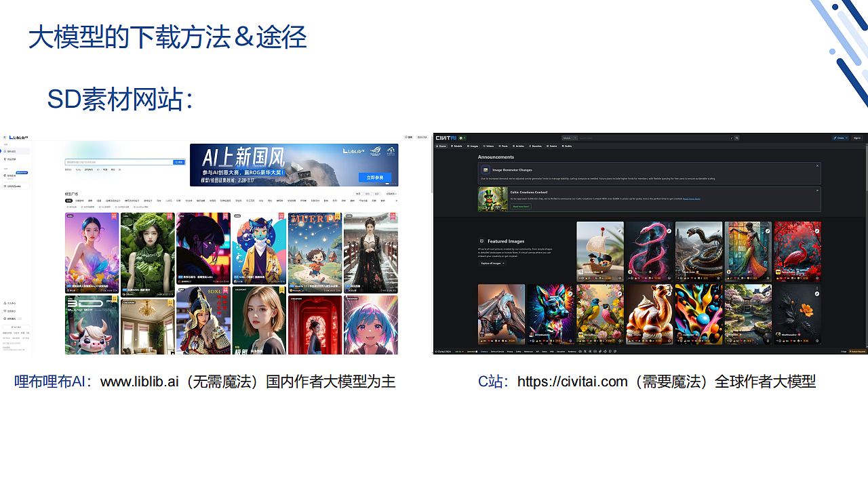Click the magnifier icon in Civitai's search bar

tap(737, 138)
